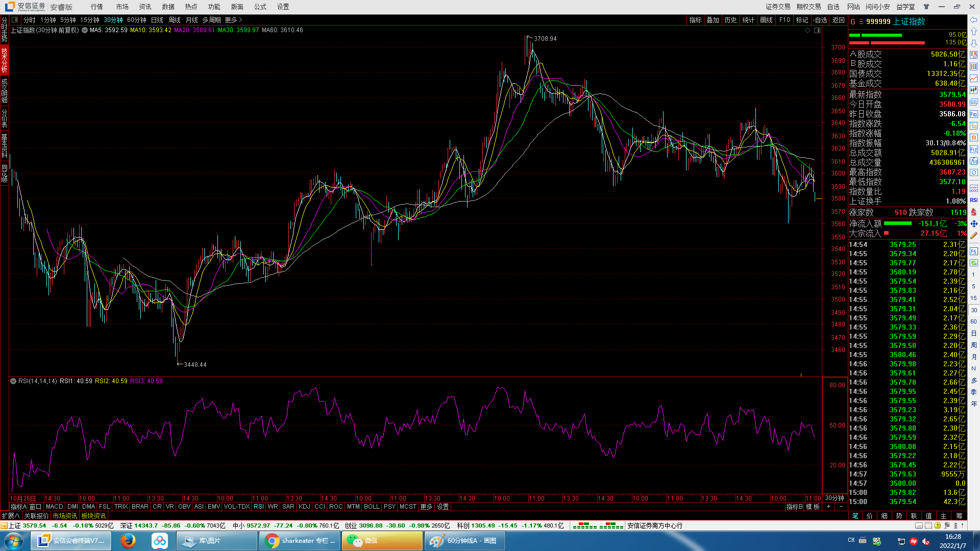The image size is (980, 551).
Task: Select the MACD indicator tab
Action: [x=55, y=507]
